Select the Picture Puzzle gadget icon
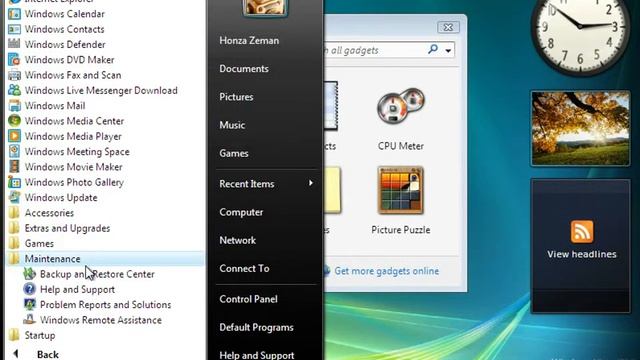Image resolution: width=640 pixels, height=360 pixels. click(x=400, y=190)
